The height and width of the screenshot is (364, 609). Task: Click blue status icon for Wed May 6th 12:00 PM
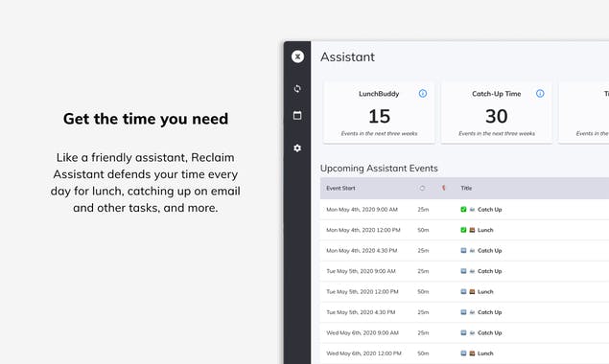click(x=463, y=353)
